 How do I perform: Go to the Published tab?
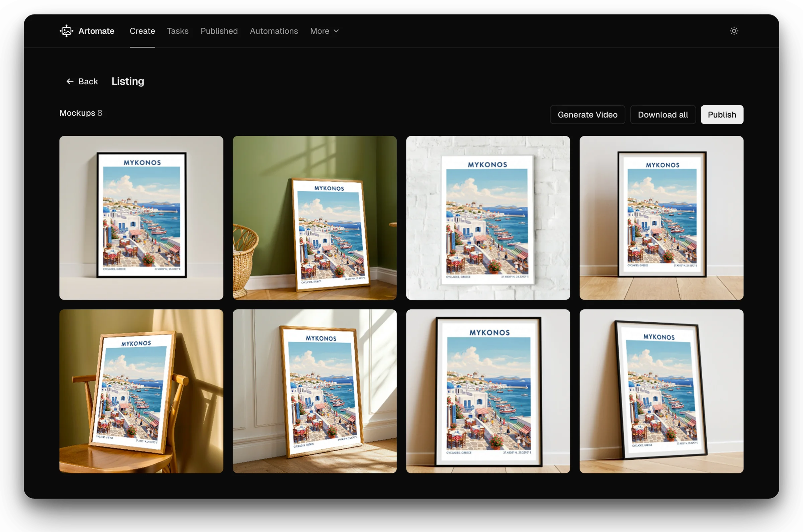click(x=219, y=31)
